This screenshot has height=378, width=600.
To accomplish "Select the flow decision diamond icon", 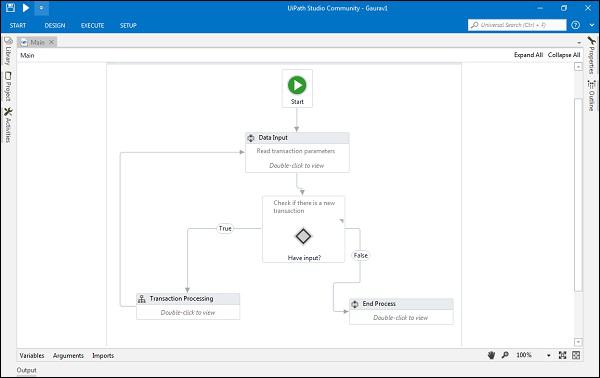I will 303,236.
